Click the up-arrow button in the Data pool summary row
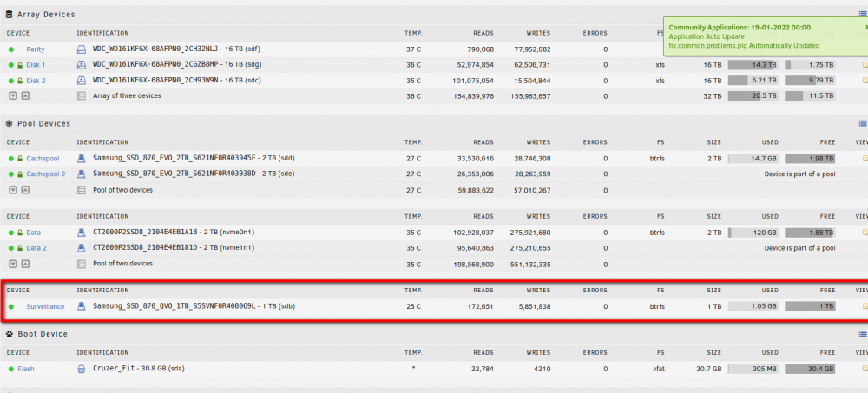The height and width of the screenshot is (393, 868). (25, 264)
